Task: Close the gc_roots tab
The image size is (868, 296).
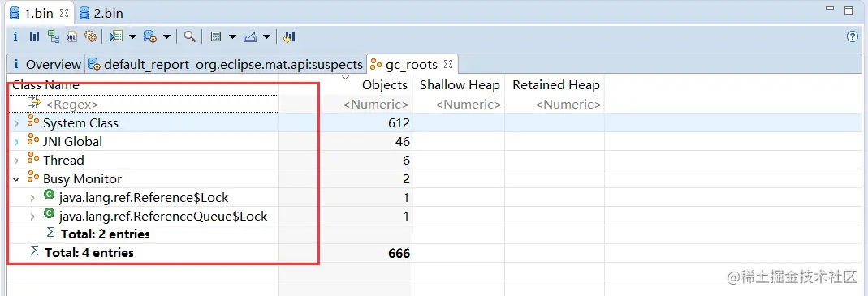Action: (x=448, y=64)
